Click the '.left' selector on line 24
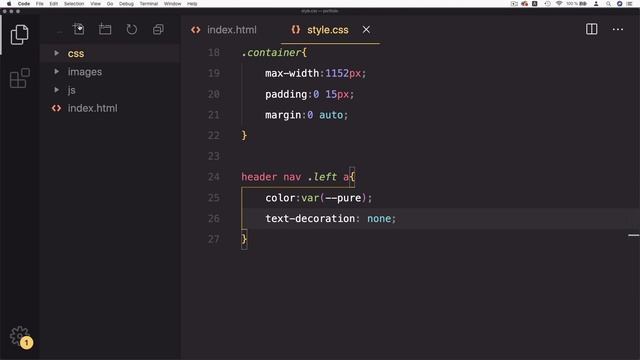 pyautogui.click(x=322, y=177)
